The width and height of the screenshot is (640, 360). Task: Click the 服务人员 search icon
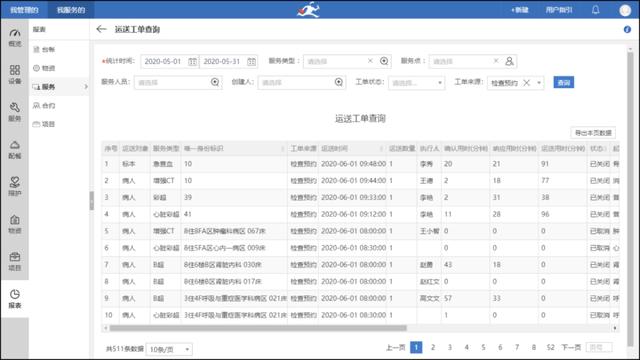215,82
